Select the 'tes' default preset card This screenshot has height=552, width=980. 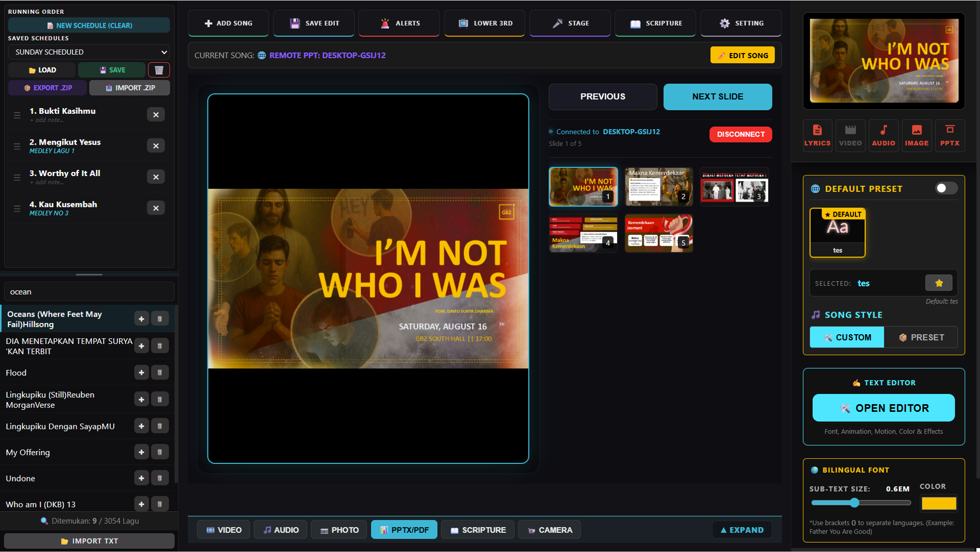click(x=837, y=232)
